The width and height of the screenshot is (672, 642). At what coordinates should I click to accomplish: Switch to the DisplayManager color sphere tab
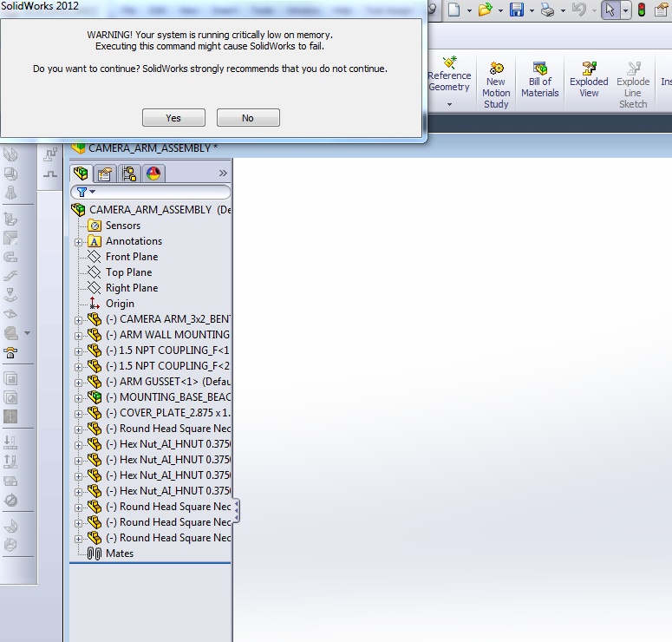pyautogui.click(x=153, y=174)
